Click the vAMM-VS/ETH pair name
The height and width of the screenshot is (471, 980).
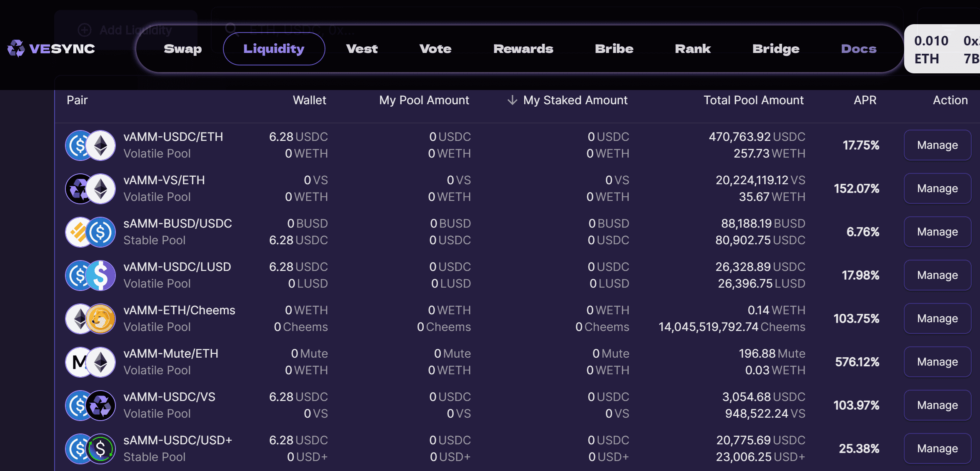point(164,180)
